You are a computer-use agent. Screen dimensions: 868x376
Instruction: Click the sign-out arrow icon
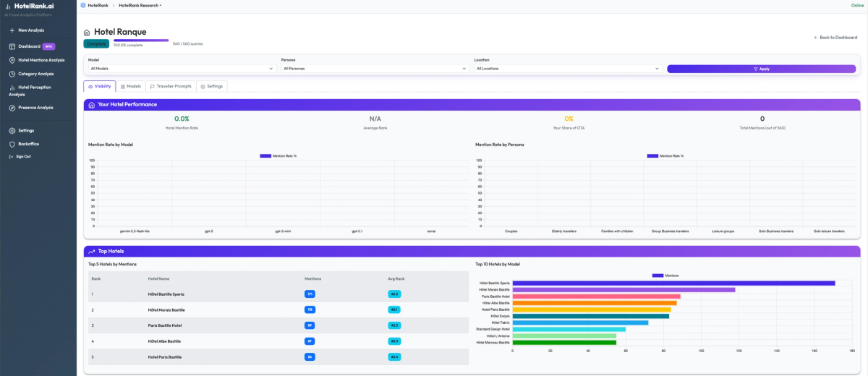tap(11, 156)
